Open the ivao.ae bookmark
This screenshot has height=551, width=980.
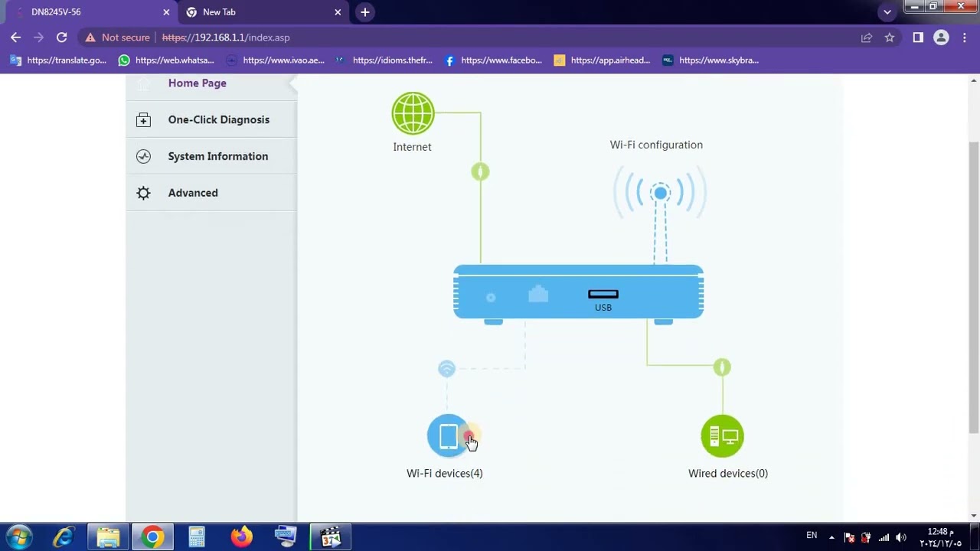[x=274, y=60]
